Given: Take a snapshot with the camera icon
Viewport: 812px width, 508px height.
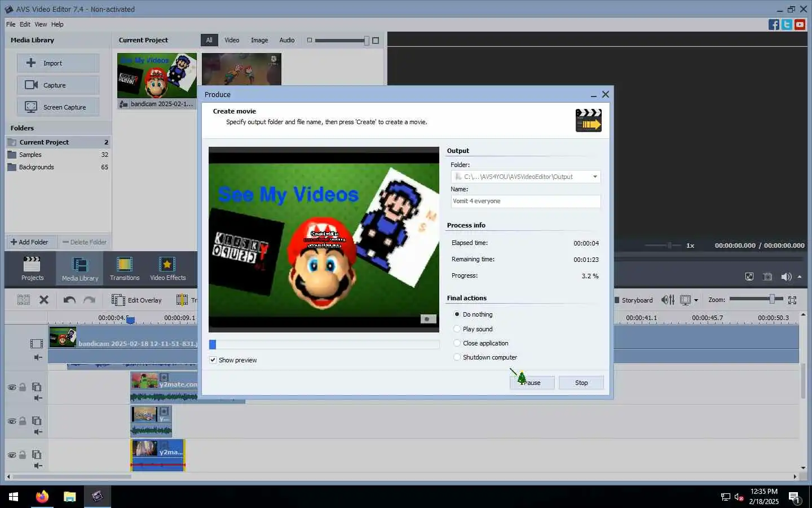Looking at the screenshot, I should (x=767, y=276).
